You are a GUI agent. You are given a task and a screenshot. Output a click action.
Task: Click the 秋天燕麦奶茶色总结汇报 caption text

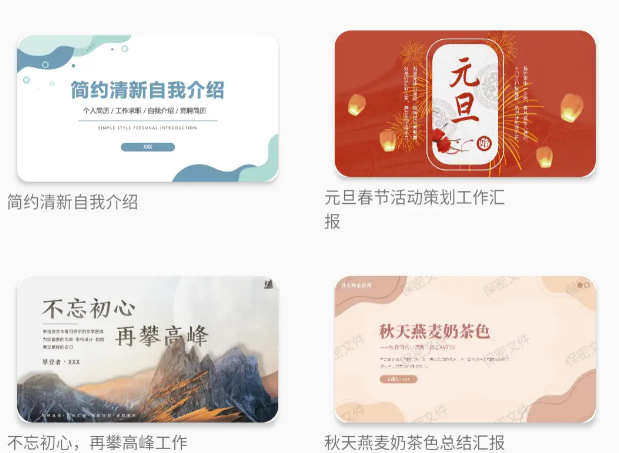click(415, 443)
